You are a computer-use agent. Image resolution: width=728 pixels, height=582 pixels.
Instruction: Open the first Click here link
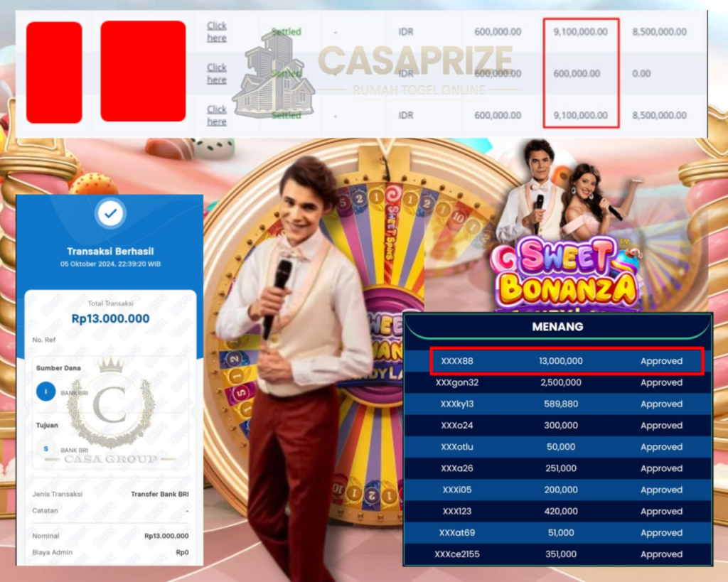pos(215,31)
